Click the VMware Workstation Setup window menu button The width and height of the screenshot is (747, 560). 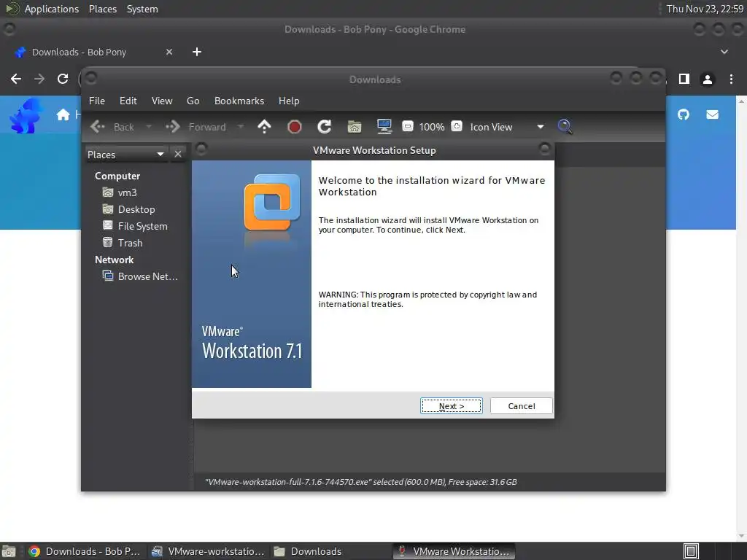201,149
